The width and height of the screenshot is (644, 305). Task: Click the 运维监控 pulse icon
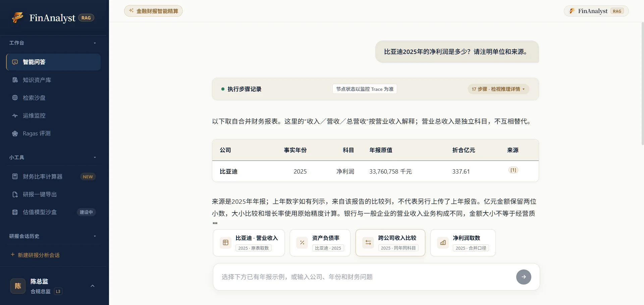tap(15, 116)
